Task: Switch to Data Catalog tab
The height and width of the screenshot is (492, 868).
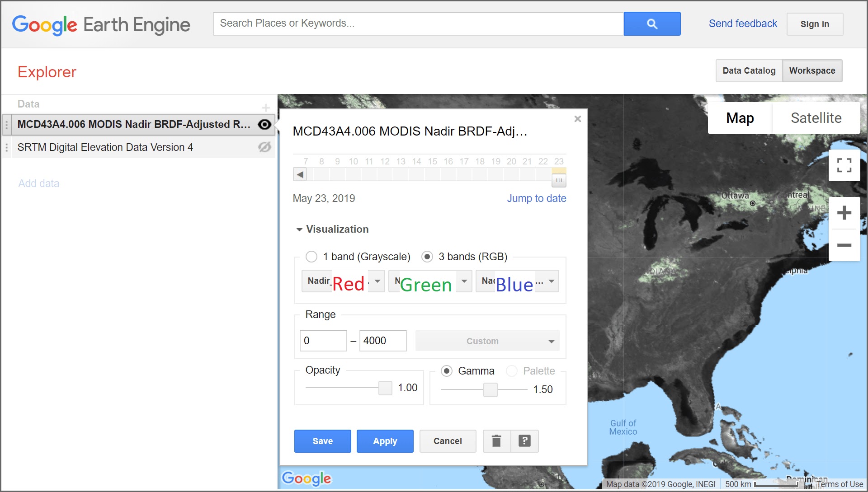Action: pos(749,71)
